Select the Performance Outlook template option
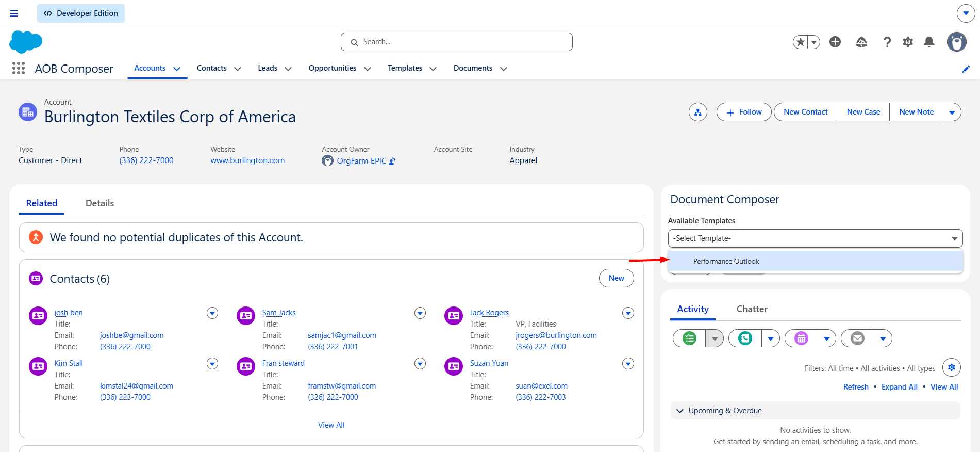Screen dimensions: 980x452 coord(815,261)
